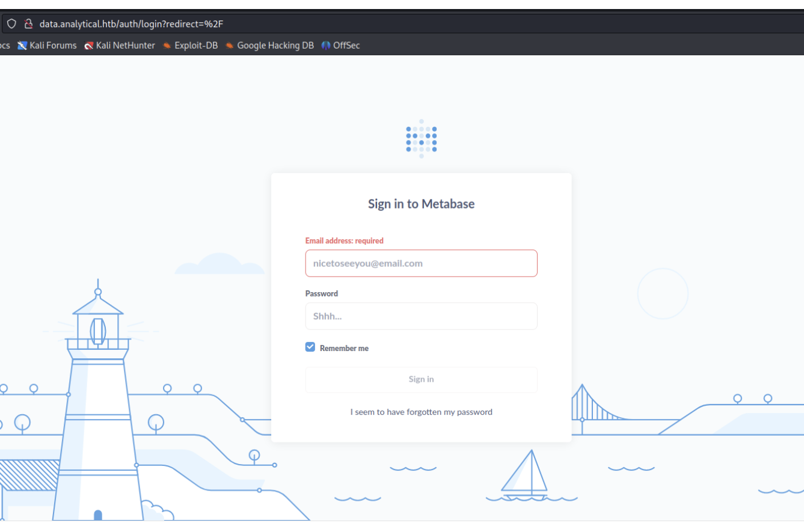Open the Kali Forums bookmark

pos(47,45)
